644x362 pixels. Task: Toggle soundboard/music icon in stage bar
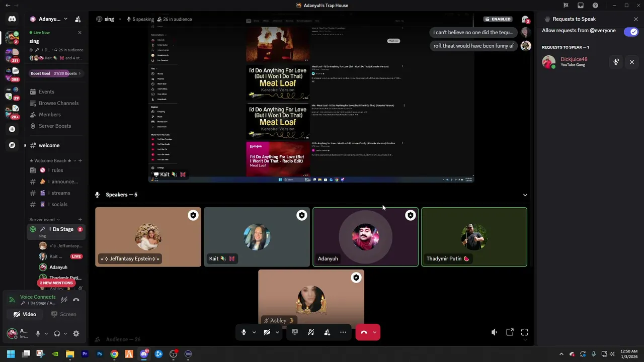(311, 332)
